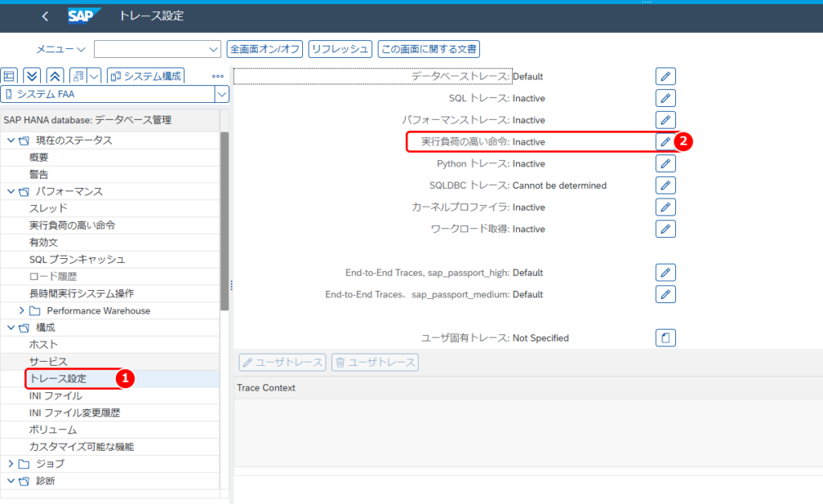This screenshot has width=823, height=504.
Task: Edit the カーネルプロファイラ setting
Action: point(665,207)
